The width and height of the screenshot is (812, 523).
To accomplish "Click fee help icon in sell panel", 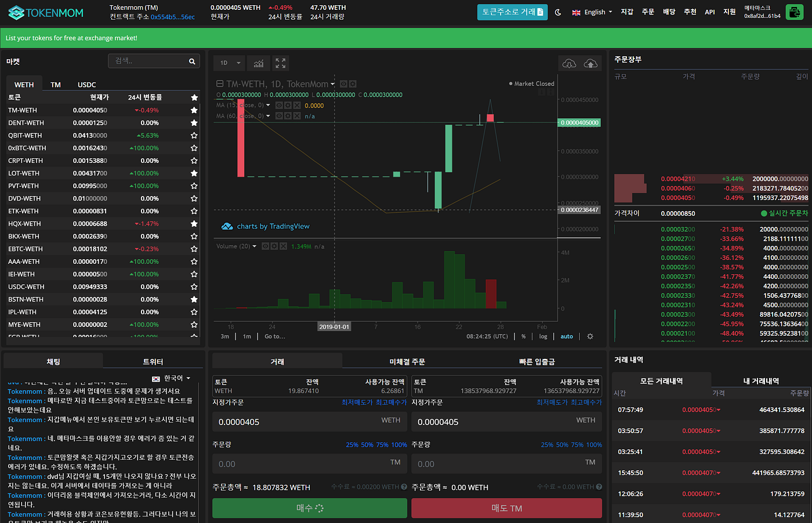I will (599, 487).
